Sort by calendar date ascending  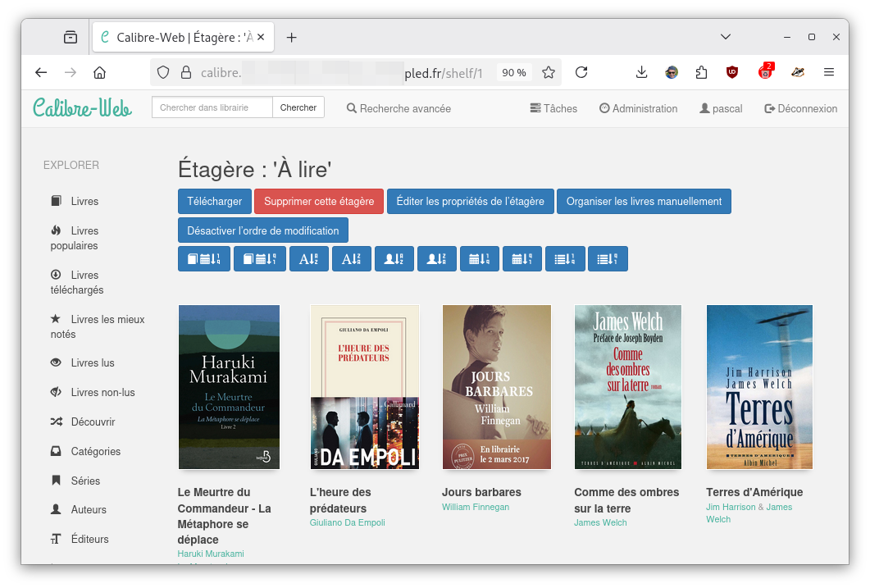point(480,259)
